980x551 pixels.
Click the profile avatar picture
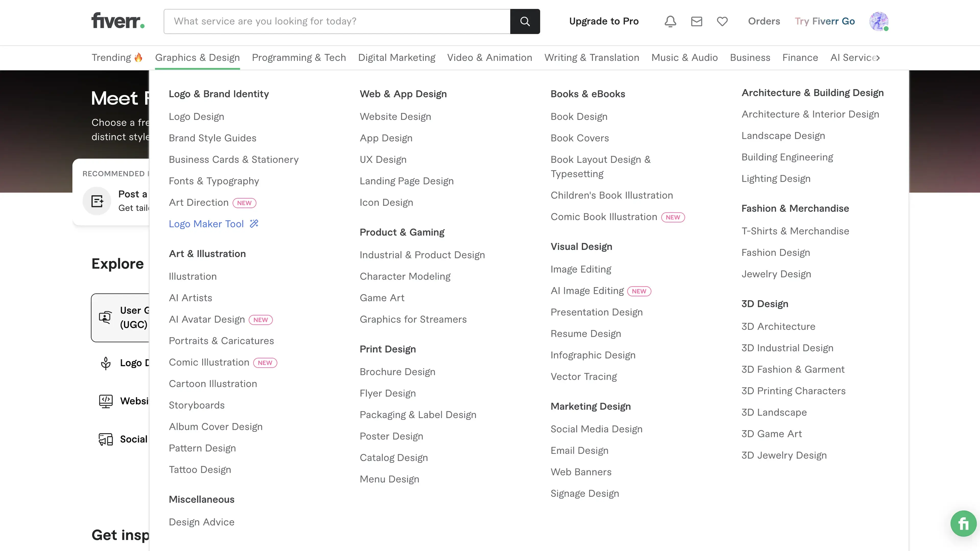pyautogui.click(x=878, y=21)
